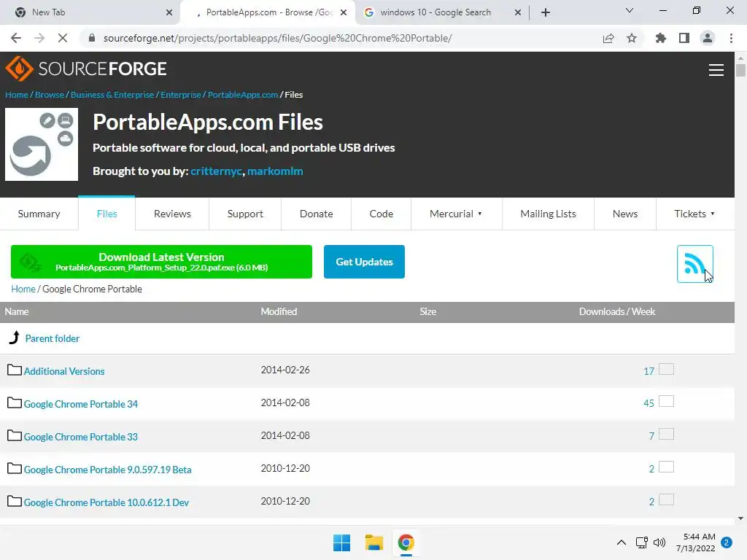Click the Get Updates button
Screen dimensions: 747x560
(364, 262)
